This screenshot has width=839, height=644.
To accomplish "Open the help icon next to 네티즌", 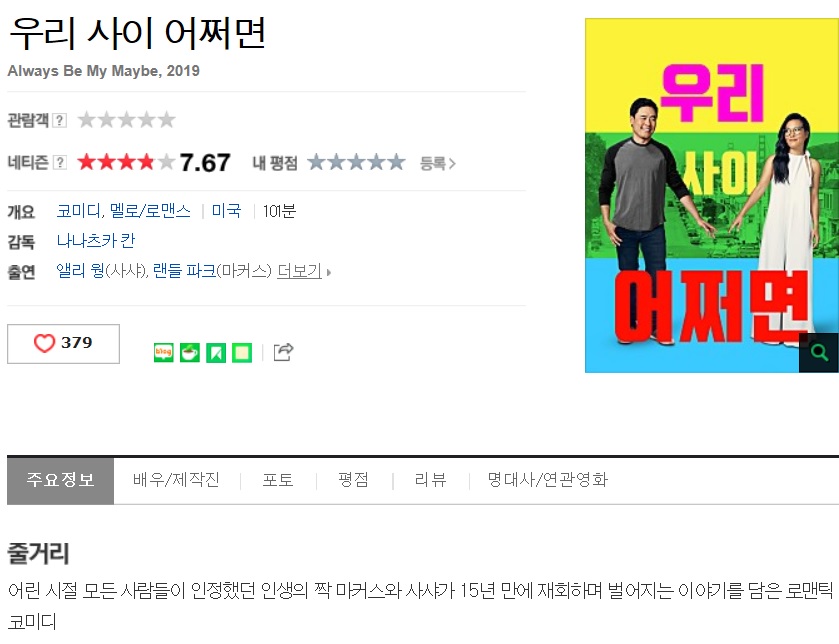I will pyautogui.click(x=60, y=162).
